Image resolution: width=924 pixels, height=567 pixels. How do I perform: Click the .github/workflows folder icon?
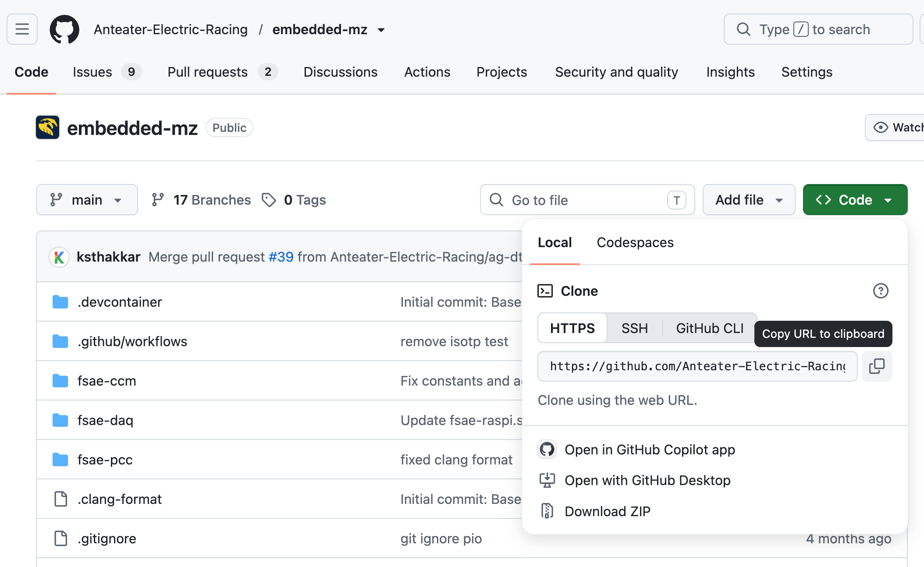point(60,341)
